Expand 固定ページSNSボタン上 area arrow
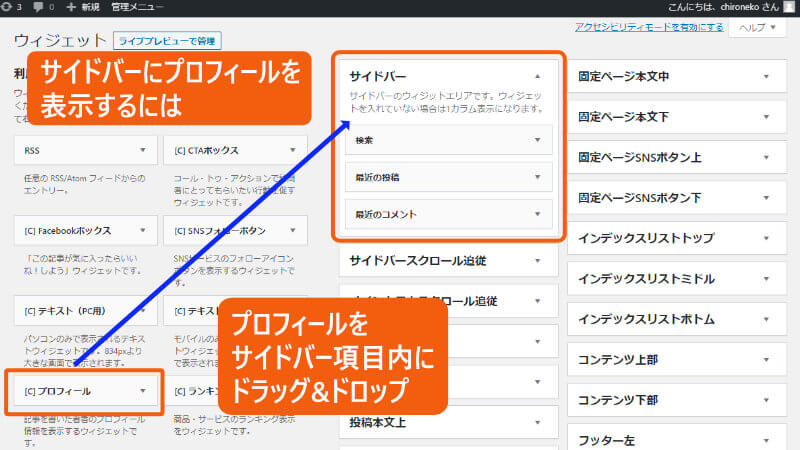Image resolution: width=800 pixels, height=450 pixels. point(766,158)
